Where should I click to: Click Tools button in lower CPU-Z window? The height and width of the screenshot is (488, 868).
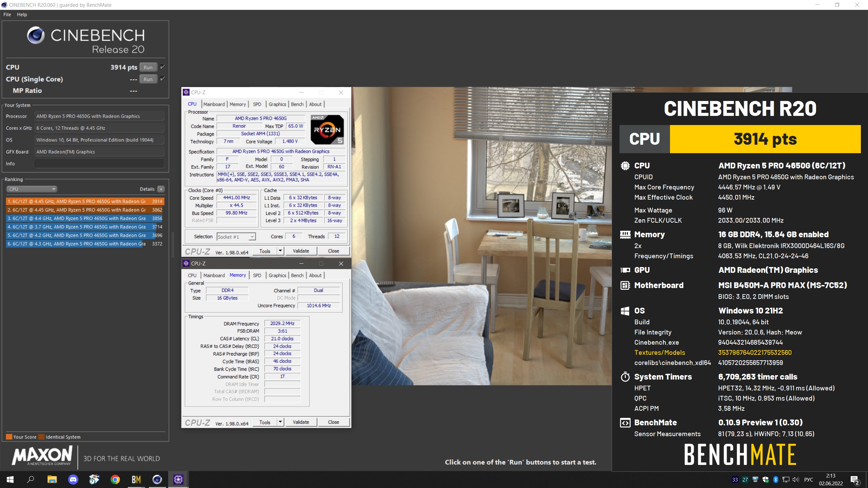pyautogui.click(x=265, y=422)
